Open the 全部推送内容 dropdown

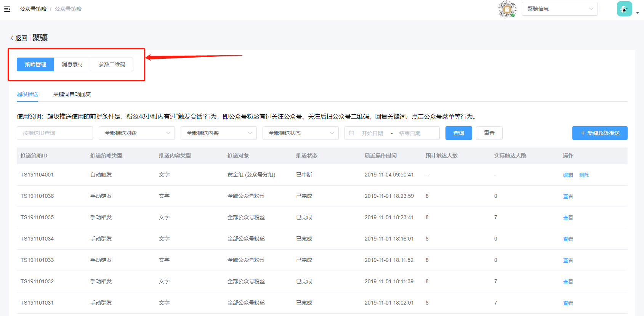218,133
